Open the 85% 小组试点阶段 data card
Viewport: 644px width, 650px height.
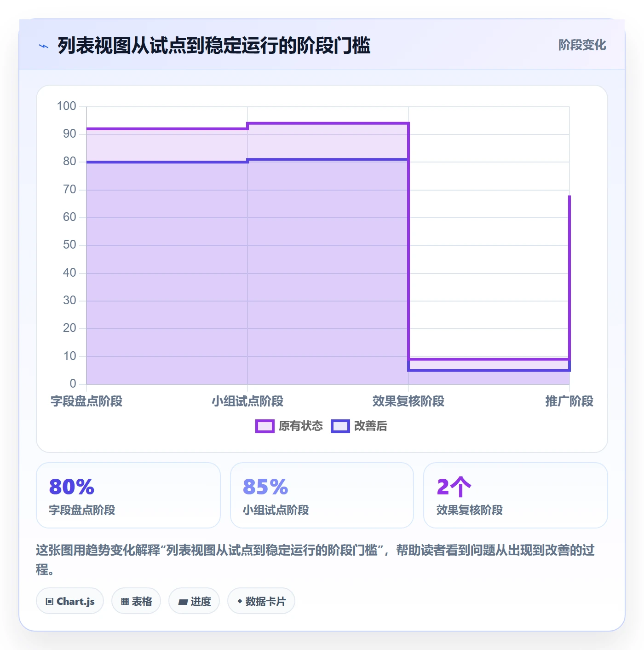tap(322, 495)
